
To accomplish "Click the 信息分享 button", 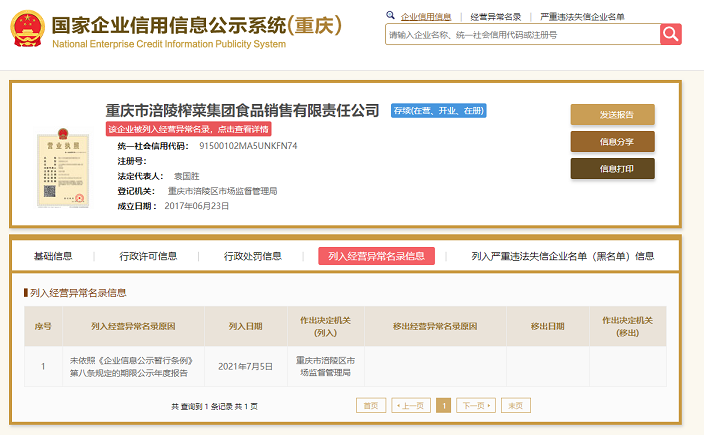I will click(612, 142).
